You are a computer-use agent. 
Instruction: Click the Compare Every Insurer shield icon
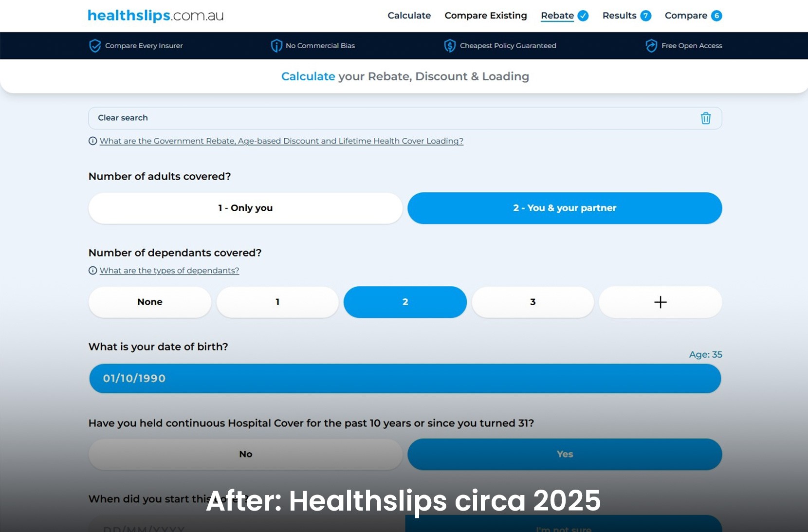click(x=95, y=46)
